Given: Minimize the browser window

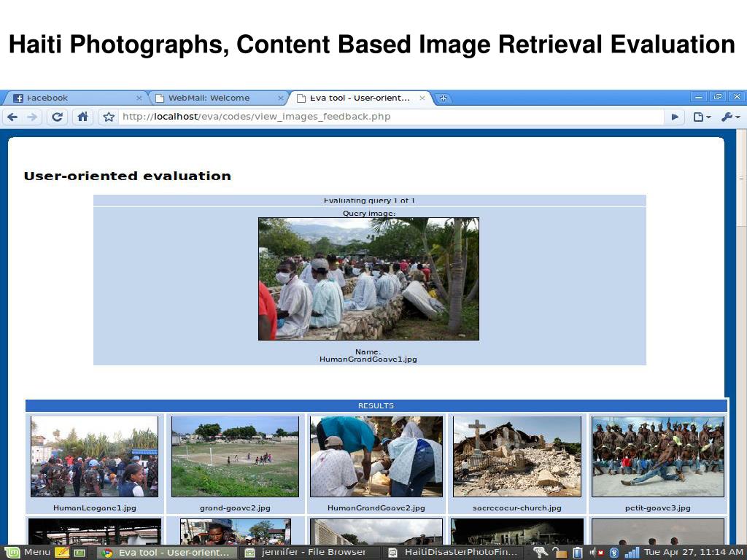Looking at the screenshot, I should (698, 97).
